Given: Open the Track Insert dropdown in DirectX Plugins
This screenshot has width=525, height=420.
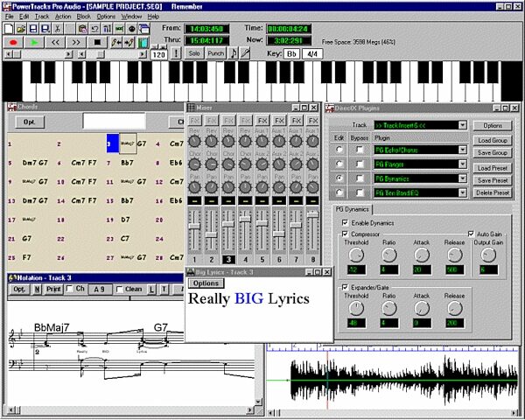Looking at the screenshot, I should [462, 125].
